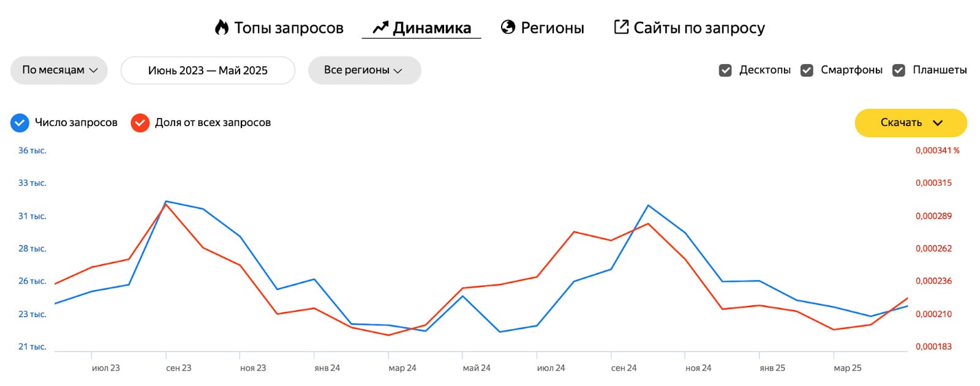This screenshot has height=386, width=980.
Task: Disable the Смартфоны checkbox
Action: click(807, 70)
